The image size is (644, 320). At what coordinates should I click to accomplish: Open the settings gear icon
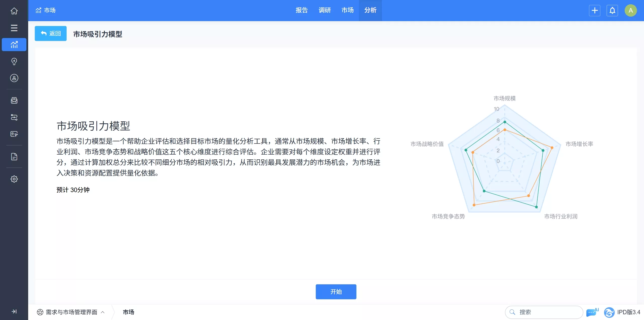(x=14, y=179)
